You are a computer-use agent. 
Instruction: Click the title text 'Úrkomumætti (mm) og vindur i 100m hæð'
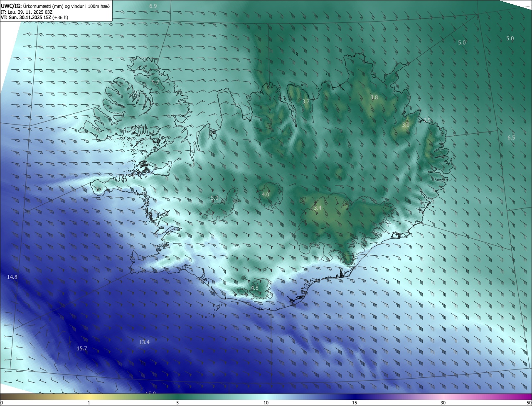66,6
